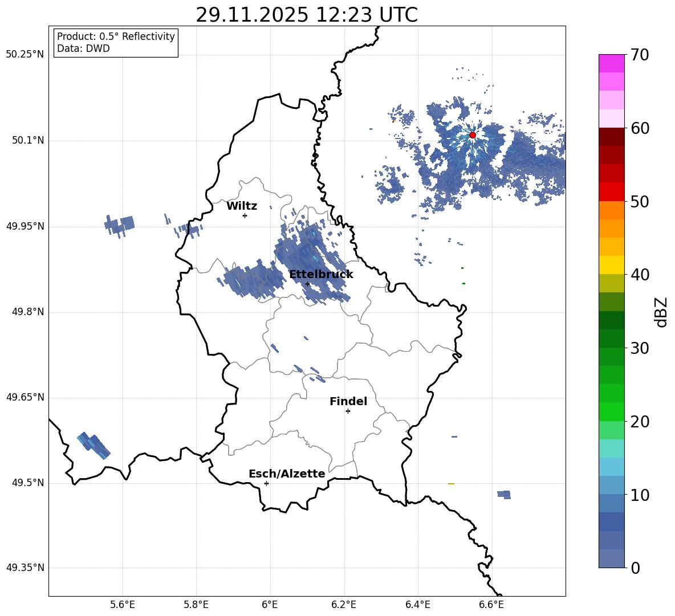Click the 50.1°N latitude label

coord(27,141)
